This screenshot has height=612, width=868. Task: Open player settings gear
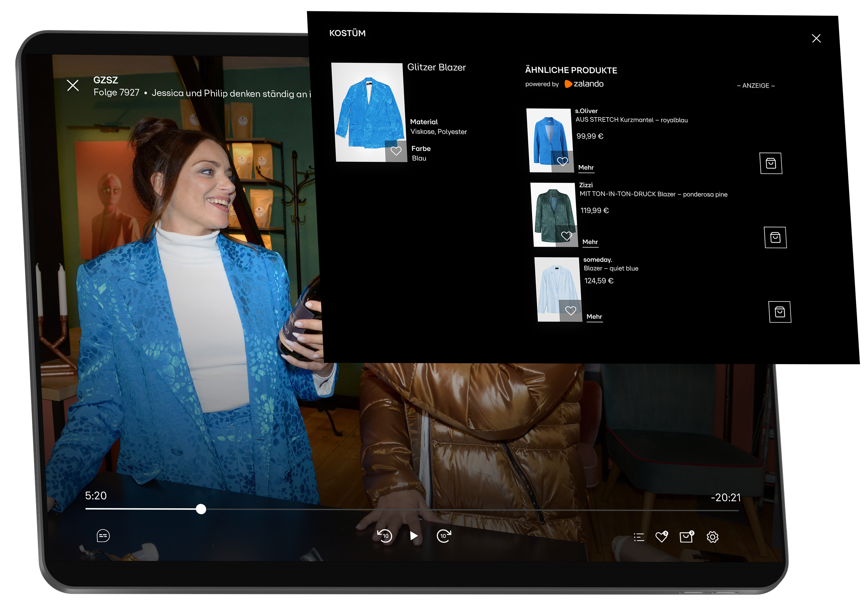712,537
